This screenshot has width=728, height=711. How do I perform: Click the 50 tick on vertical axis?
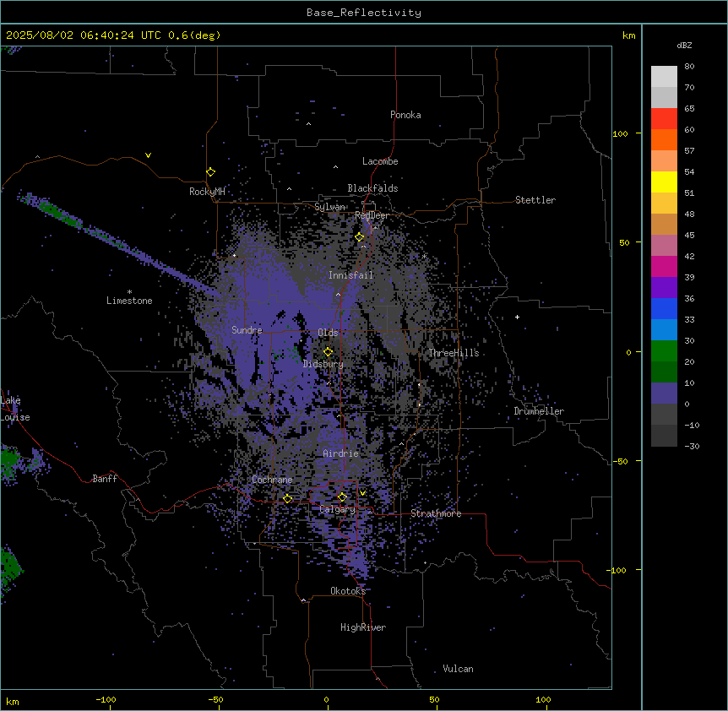click(624, 242)
